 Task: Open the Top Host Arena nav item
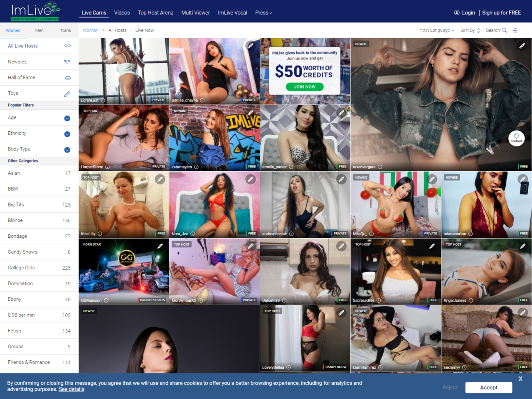coord(155,13)
